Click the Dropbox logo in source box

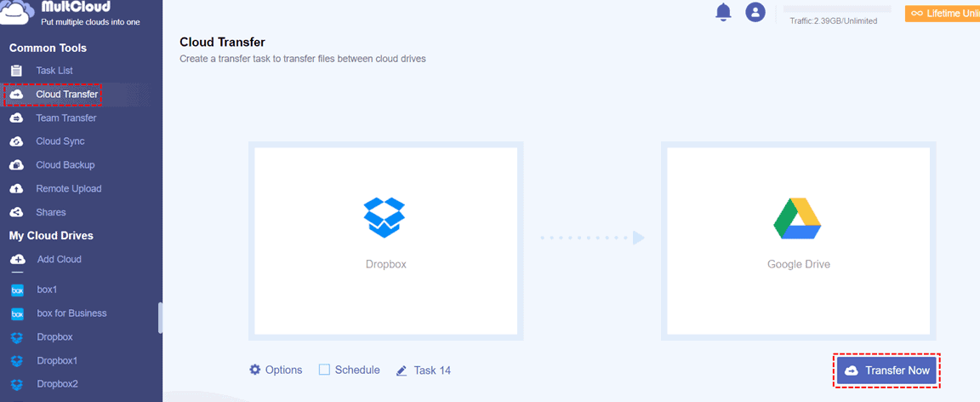[385, 217]
